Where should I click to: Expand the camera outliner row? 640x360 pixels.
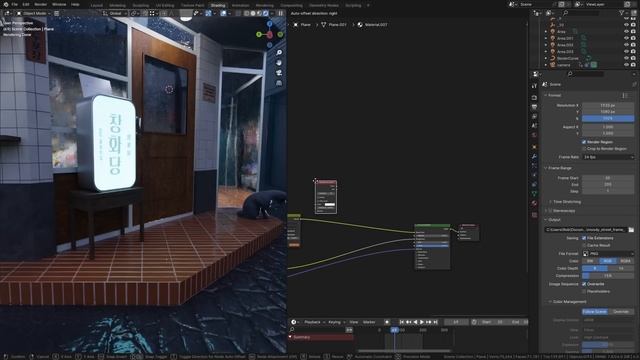546,65
